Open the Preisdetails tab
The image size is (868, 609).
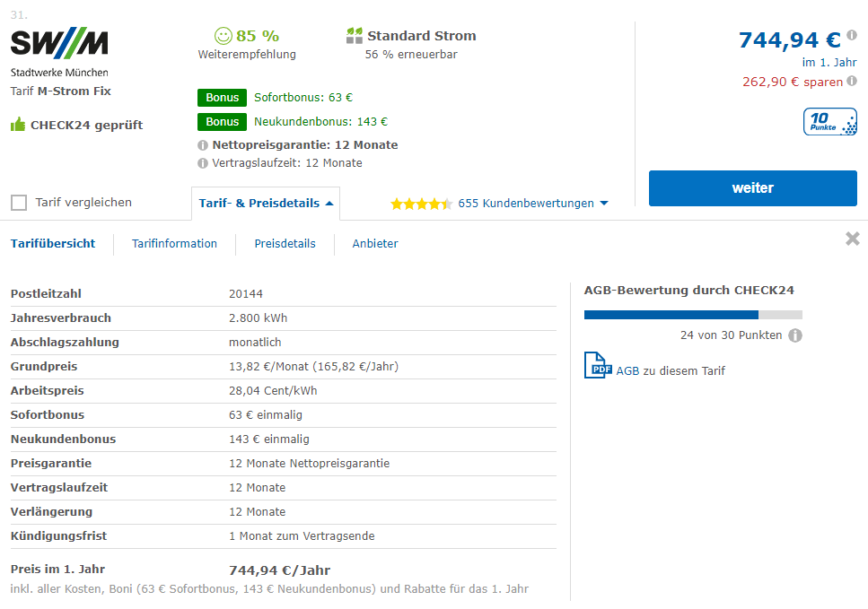click(x=285, y=243)
